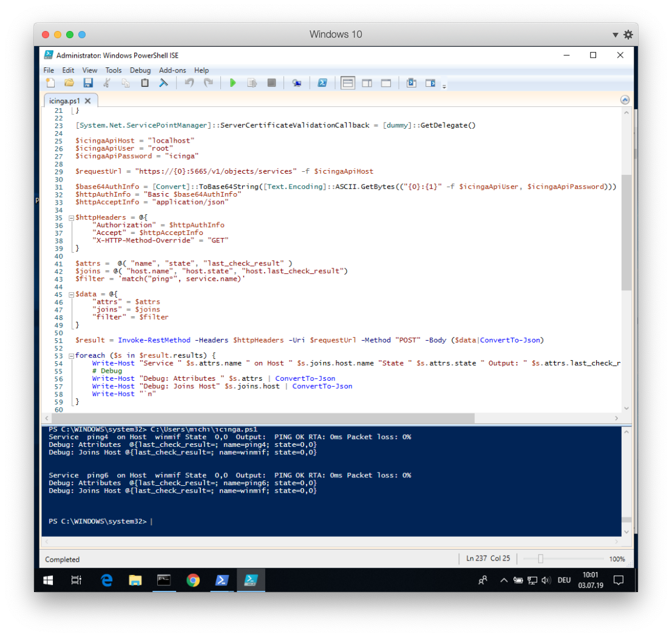Collapse the $httpHeaders code block
The height and width of the screenshot is (637, 672).
71,217
